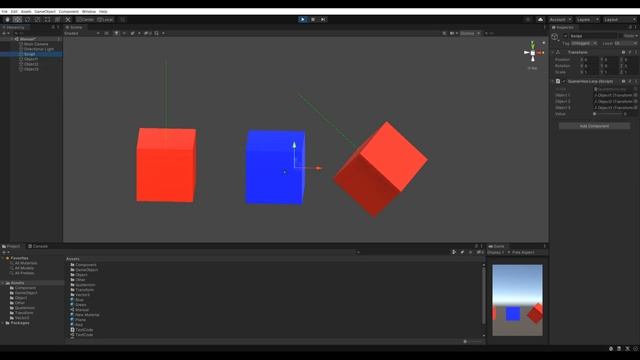Click Add Component button

click(594, 126)
